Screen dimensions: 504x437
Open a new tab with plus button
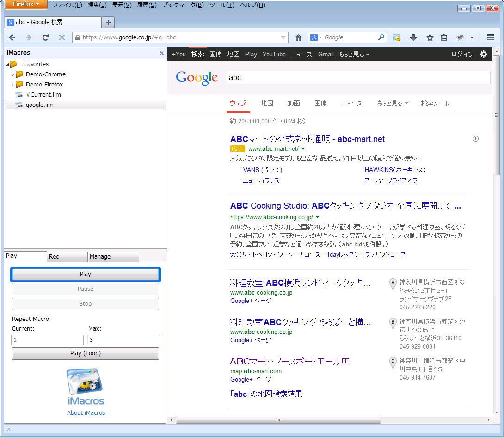108,22
